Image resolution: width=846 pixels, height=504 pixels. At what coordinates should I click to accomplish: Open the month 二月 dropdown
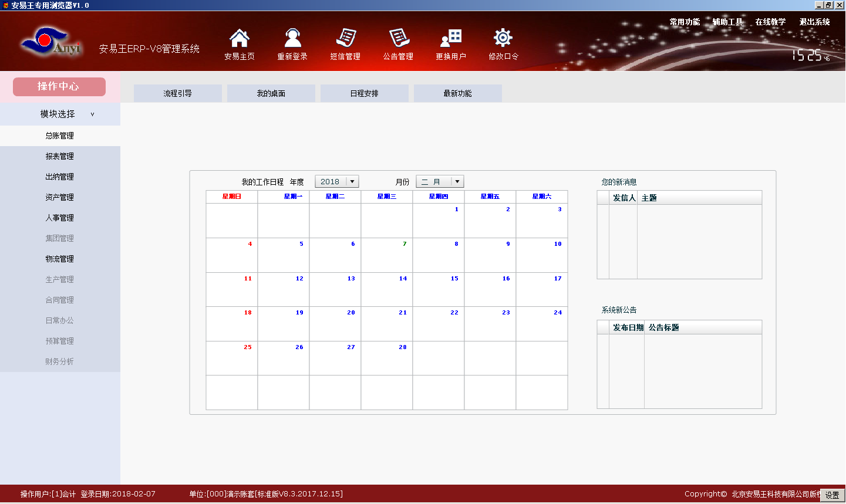(x=440, y=182)
